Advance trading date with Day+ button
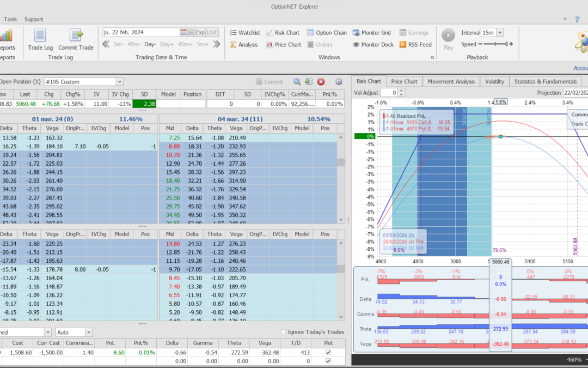 coord(167,44)
